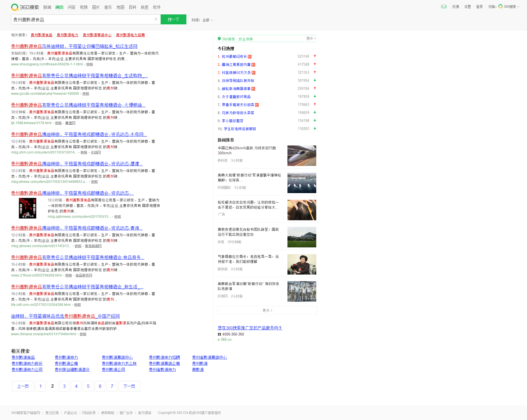Click red arrow beside 170663 count

point(315,104)
